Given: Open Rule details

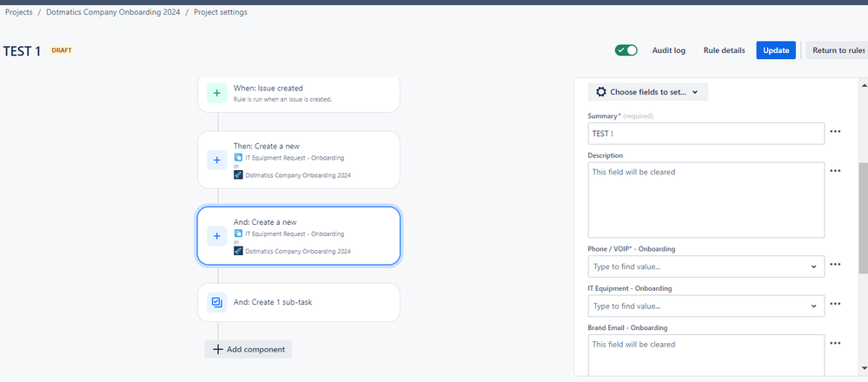Looking at the screenshot, I should (x=724, y=50).
